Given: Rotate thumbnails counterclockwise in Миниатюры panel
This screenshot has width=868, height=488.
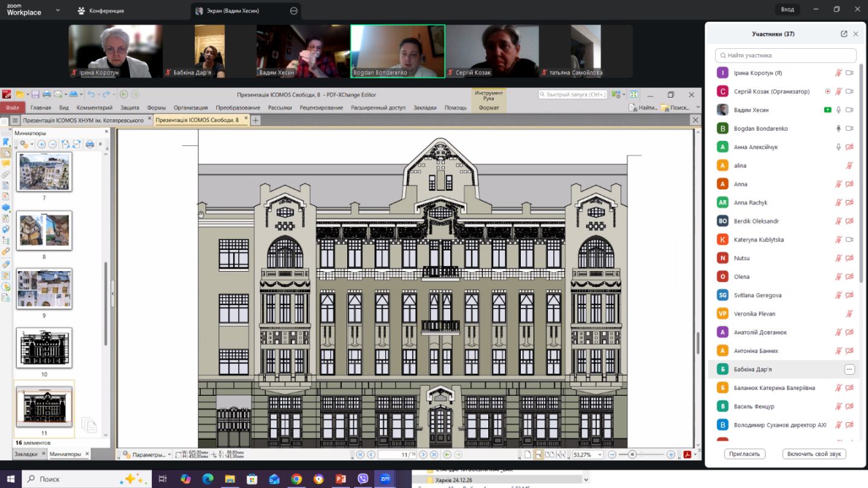Looking at the screenshot, I should click(x=66, y=144).
